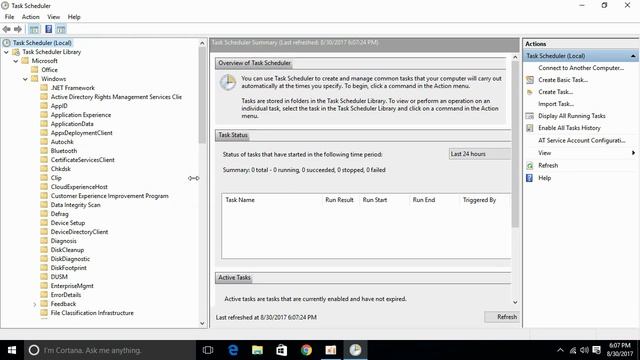The width and height of the screenshot is (640, 360).
Task: Click the Display All Running Tasks icon
Action: (530, 116)
